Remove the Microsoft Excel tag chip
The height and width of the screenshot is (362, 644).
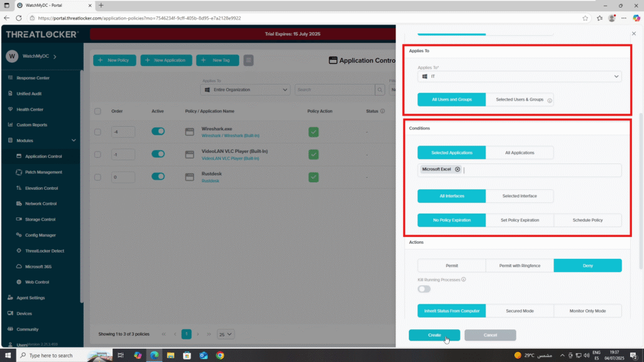point(457,169)
